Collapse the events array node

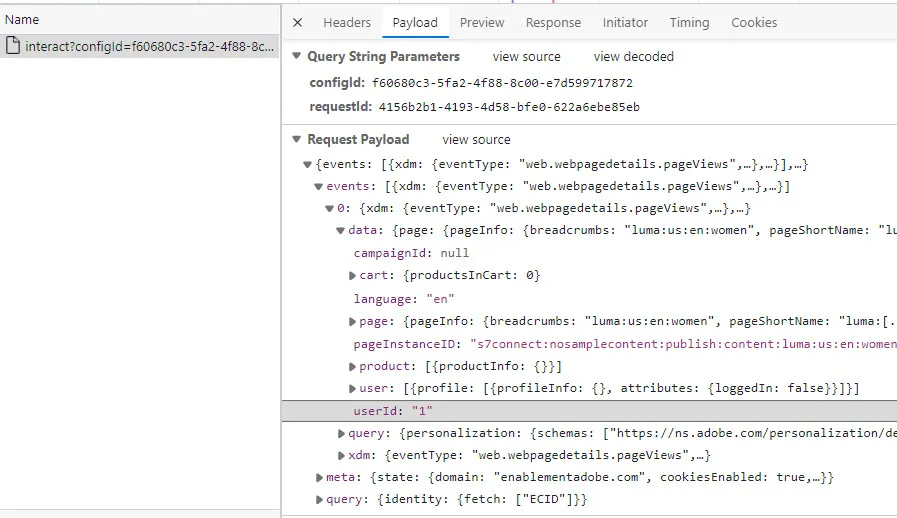[318, 187]
